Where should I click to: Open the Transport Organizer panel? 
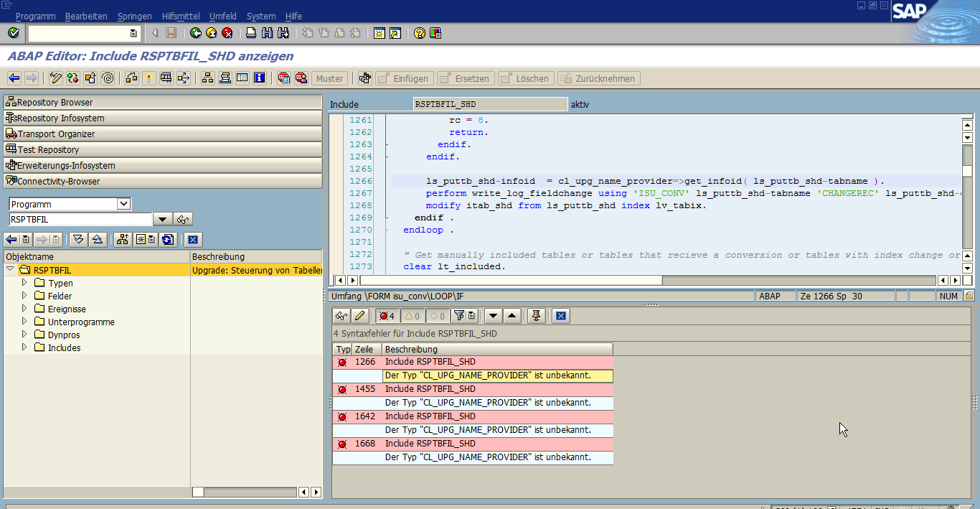[163, 134]
